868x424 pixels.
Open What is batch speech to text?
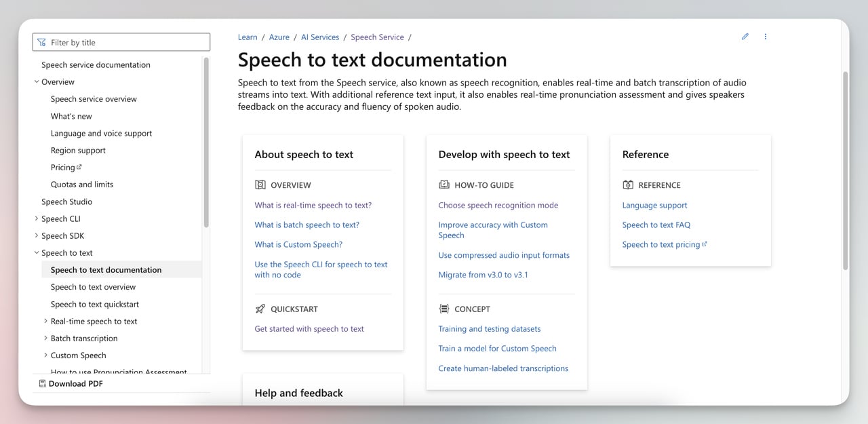(x=307, y=225)
